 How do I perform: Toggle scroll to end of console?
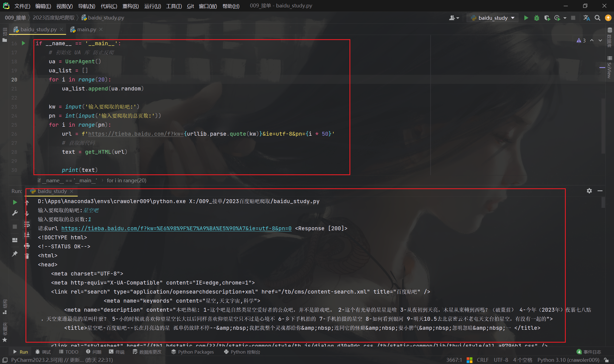[x=27, y=235]
